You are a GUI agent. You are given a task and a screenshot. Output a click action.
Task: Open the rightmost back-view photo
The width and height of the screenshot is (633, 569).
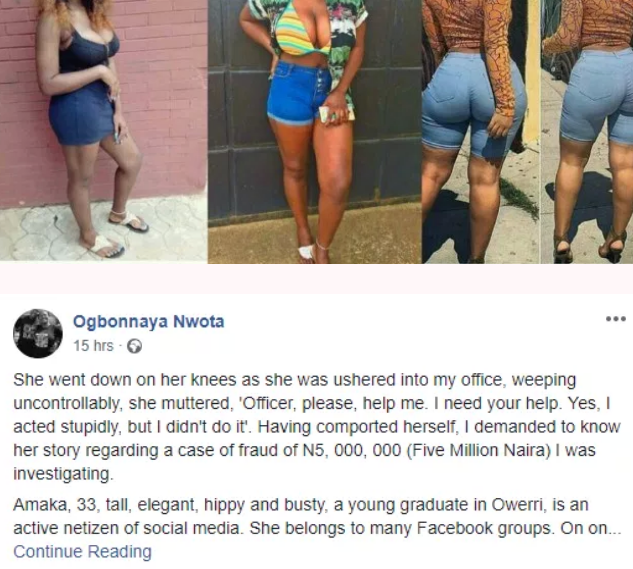587,132
